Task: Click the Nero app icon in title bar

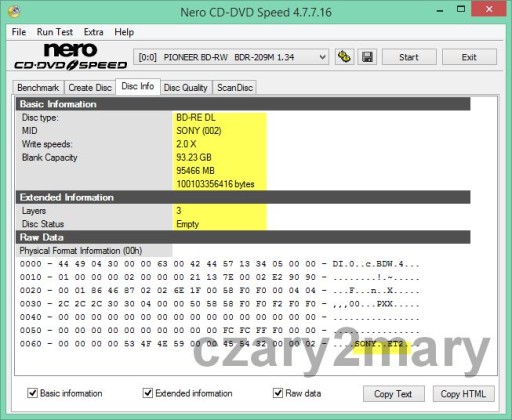Action: 14,12
